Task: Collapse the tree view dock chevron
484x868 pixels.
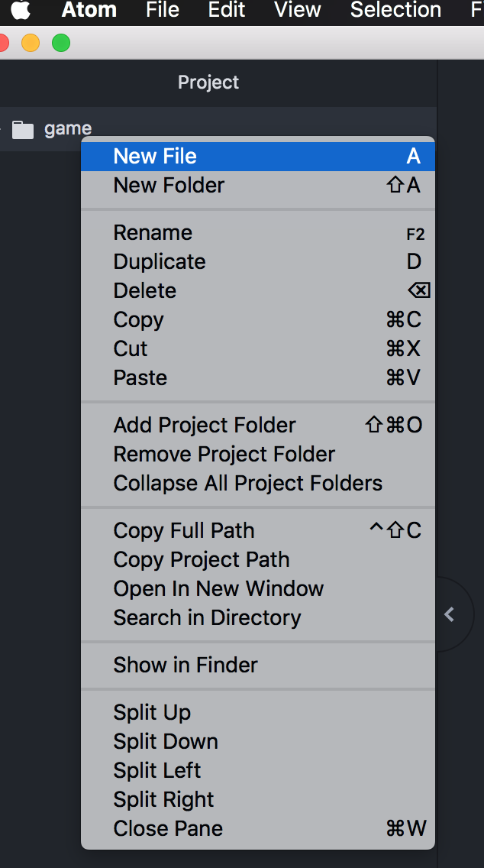Action: pos(450,614)
